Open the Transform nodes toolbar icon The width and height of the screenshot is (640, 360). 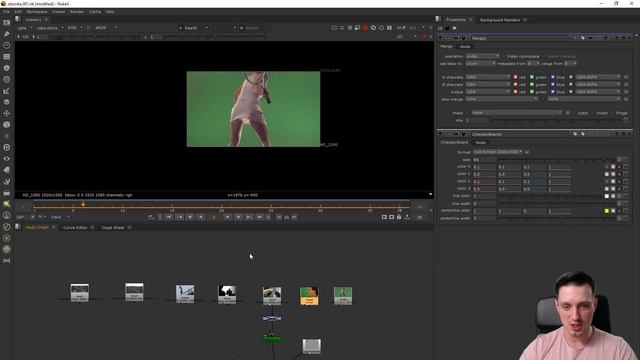(7, 113)
